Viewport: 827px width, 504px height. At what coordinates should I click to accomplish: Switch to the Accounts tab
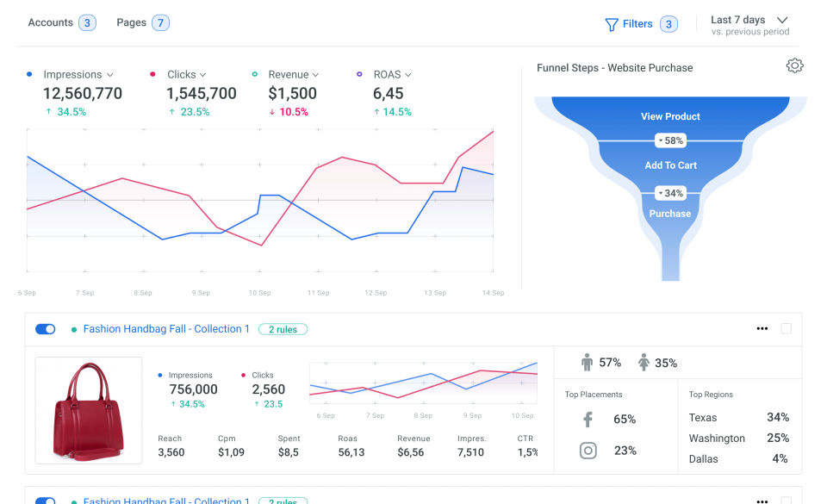coord(50,23)
